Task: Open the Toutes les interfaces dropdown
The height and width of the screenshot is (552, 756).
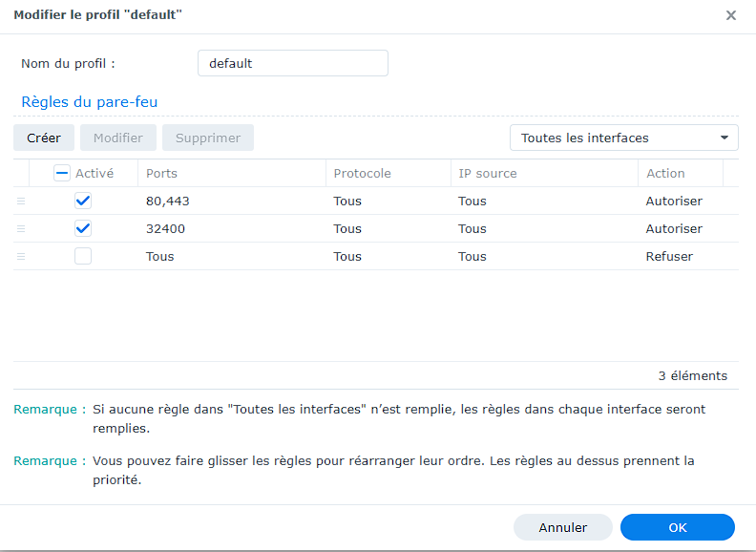Action: (x=624, y=138)
